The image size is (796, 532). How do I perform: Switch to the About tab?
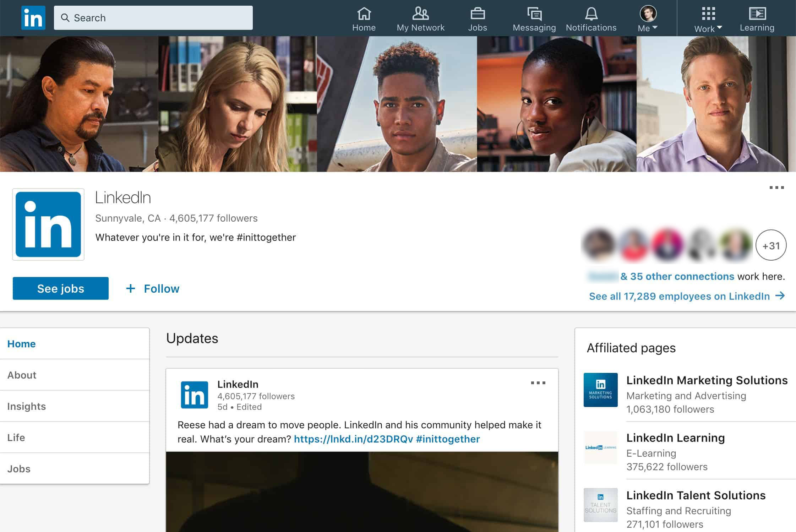[22, 375]
